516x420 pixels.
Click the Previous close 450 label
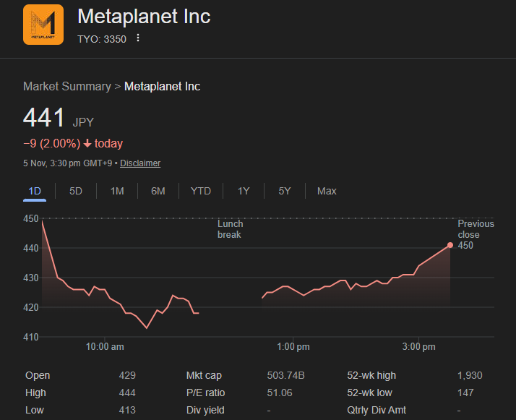(476, 234)
